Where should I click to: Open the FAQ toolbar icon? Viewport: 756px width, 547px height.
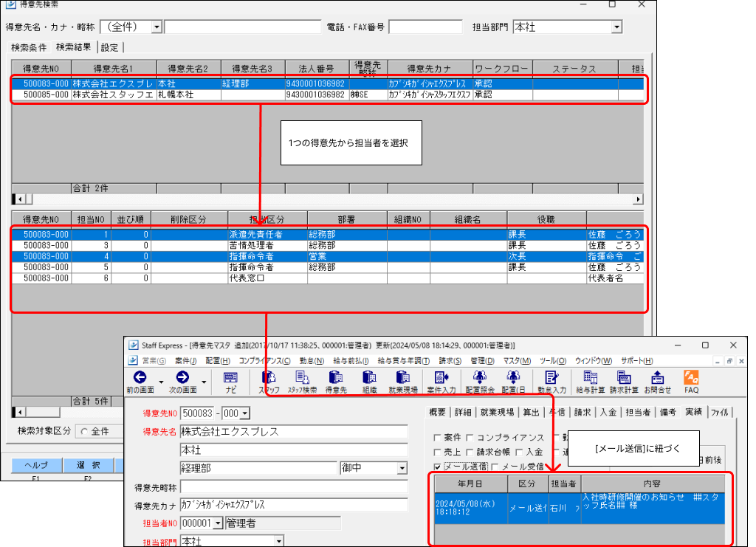(x=691, y=377)
